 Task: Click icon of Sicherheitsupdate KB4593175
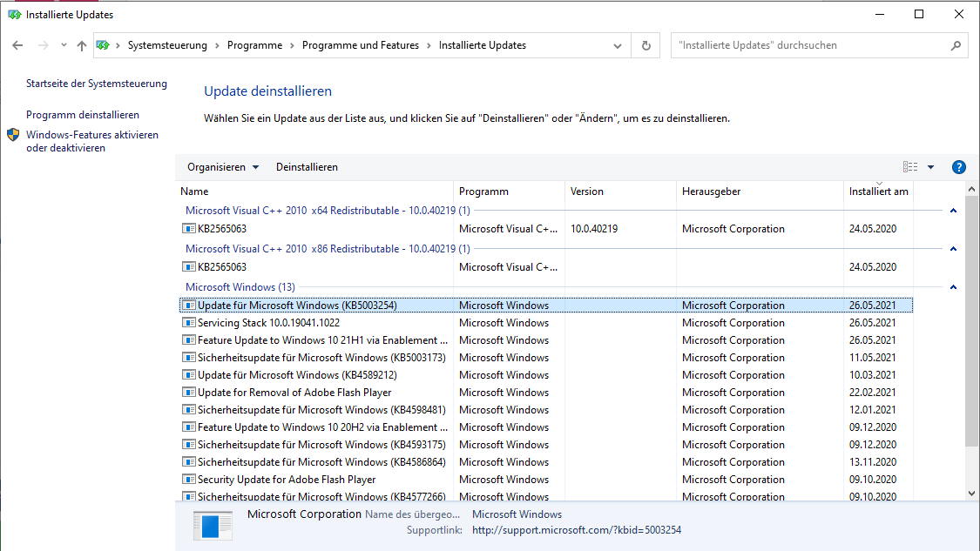click(x=188, y=445)
